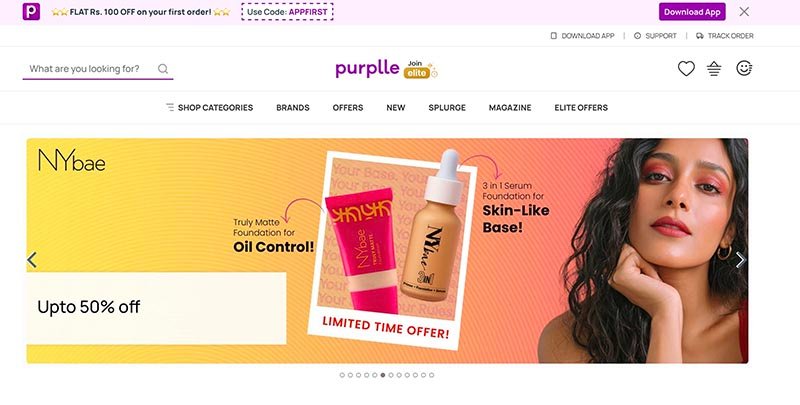Select the last carousel dot indicator

coord(432,375)
